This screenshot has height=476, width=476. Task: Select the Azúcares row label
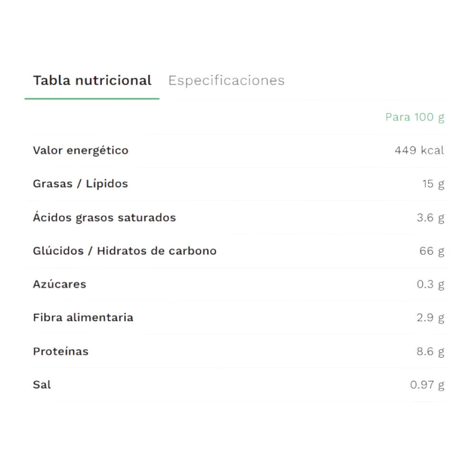tap(59, 284)
